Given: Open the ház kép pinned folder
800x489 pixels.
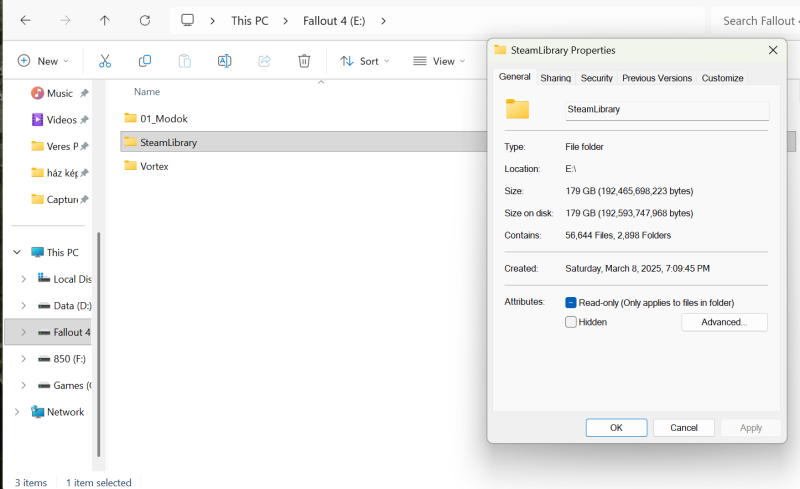Looking at the screenshot, I should pos(59,173).
